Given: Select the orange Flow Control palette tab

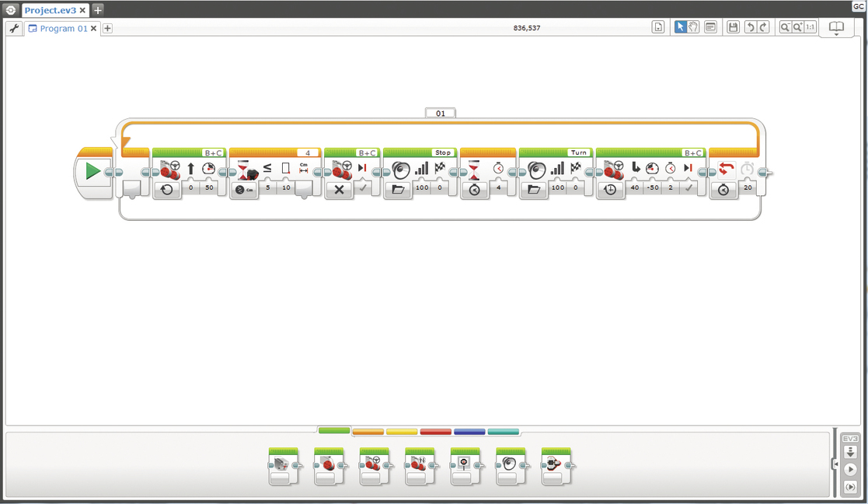Looking at the screenshot, I should [368, 431].
